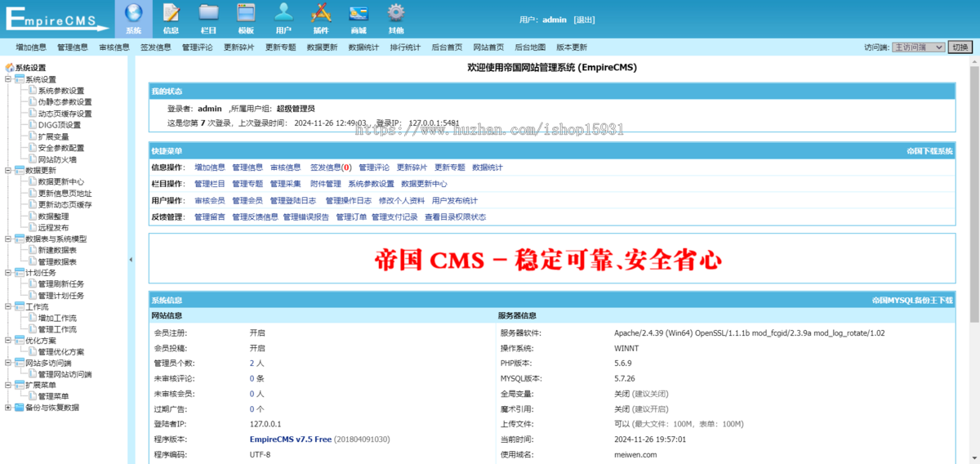The height and width of the screenshot is (464, 980).
Task: Collapse the 数据表与系统模型 tree group
Action: point(8,239)
